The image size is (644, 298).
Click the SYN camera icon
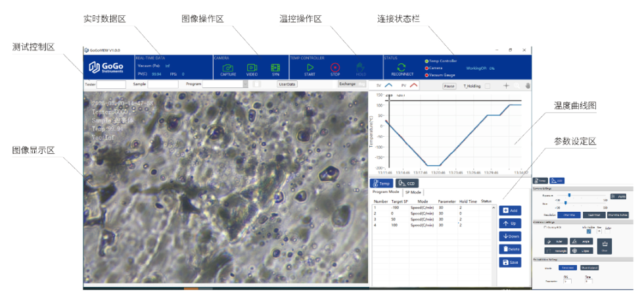275,68
